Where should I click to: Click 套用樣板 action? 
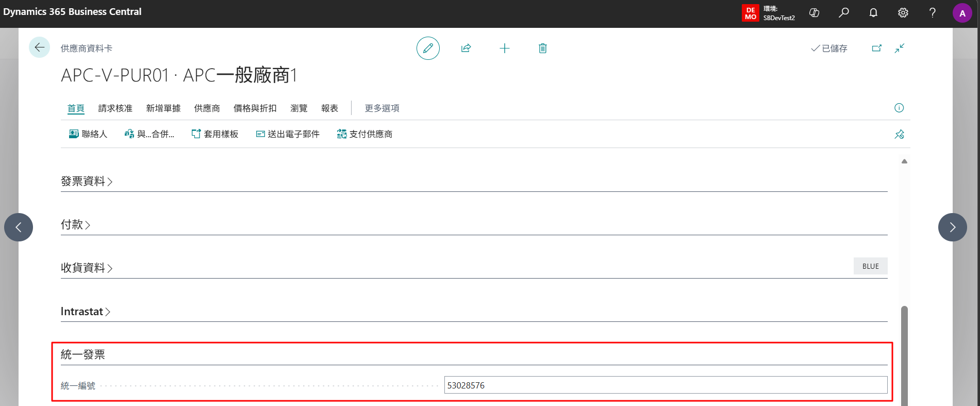(x=215, y=134)
